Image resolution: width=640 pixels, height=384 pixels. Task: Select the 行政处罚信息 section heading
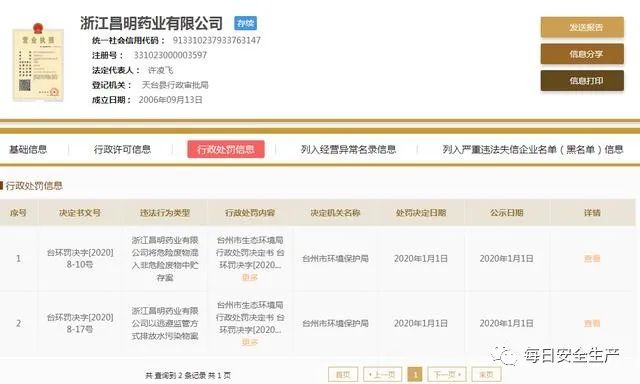coord(34,186)
